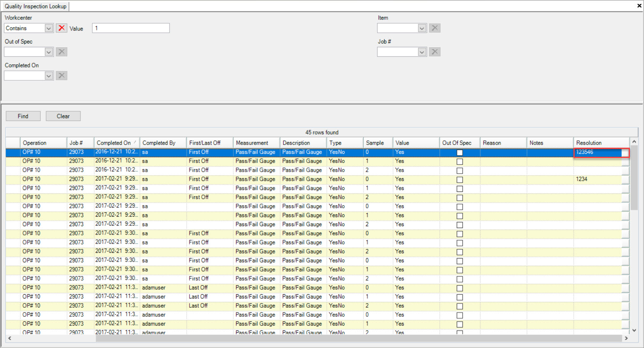Select the Quality Inspection Lookup tab
This screenshot has height=348, width=644.
click(35, 6)
